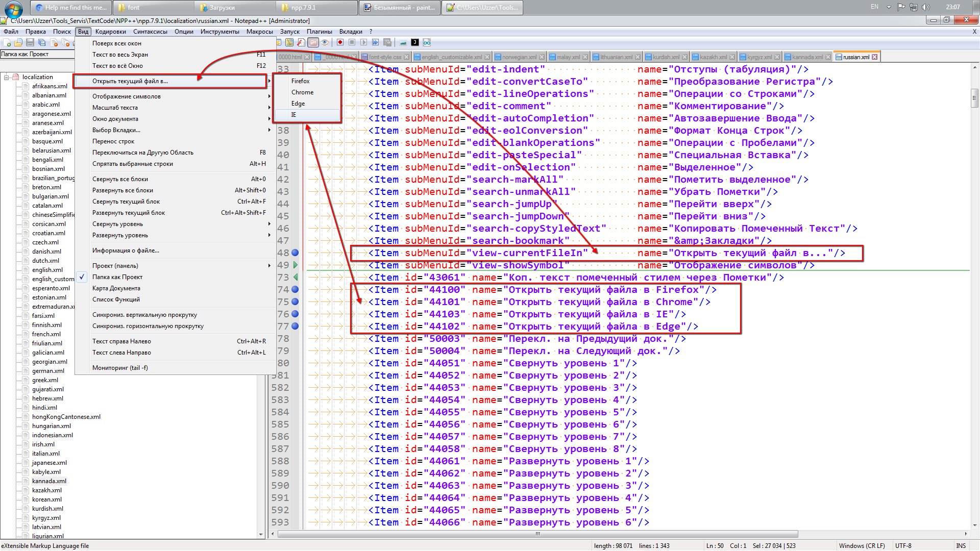The image size is (980, 551).
Task: Expand 'Свернуть уровень' submenu
Action: (x=175, y=224)
